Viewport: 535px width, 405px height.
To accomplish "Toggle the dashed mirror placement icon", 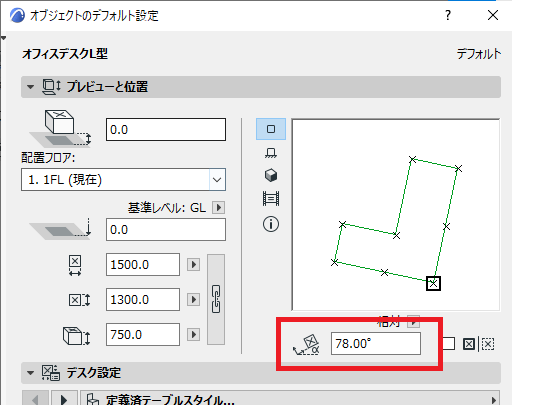I will pos(488,344).
